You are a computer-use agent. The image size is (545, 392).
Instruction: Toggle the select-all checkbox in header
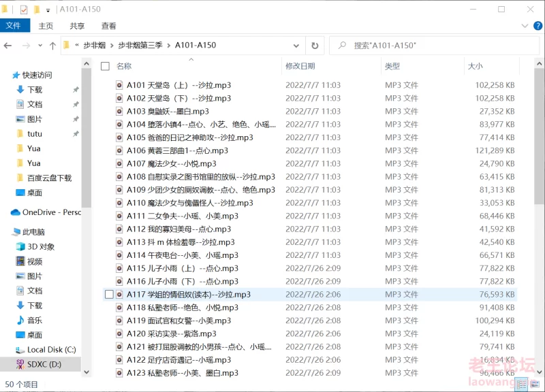click(x=105, y=66)
